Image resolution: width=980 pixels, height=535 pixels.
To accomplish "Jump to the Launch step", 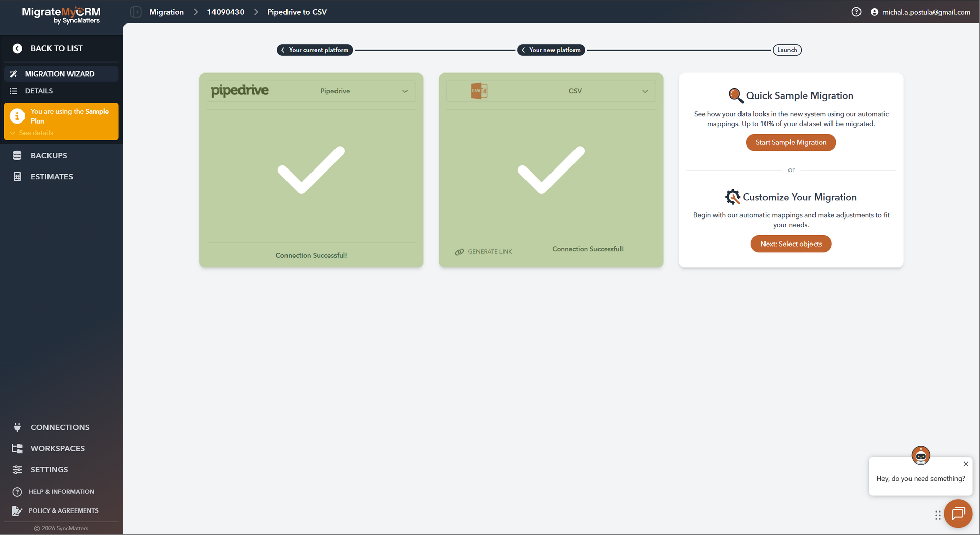I will (787, 50).
